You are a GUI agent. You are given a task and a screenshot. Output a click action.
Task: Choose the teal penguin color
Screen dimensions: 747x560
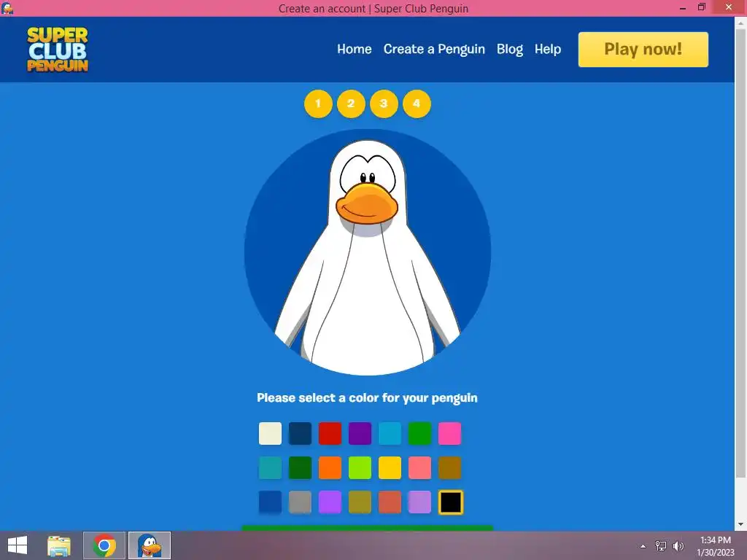point(270,467)
